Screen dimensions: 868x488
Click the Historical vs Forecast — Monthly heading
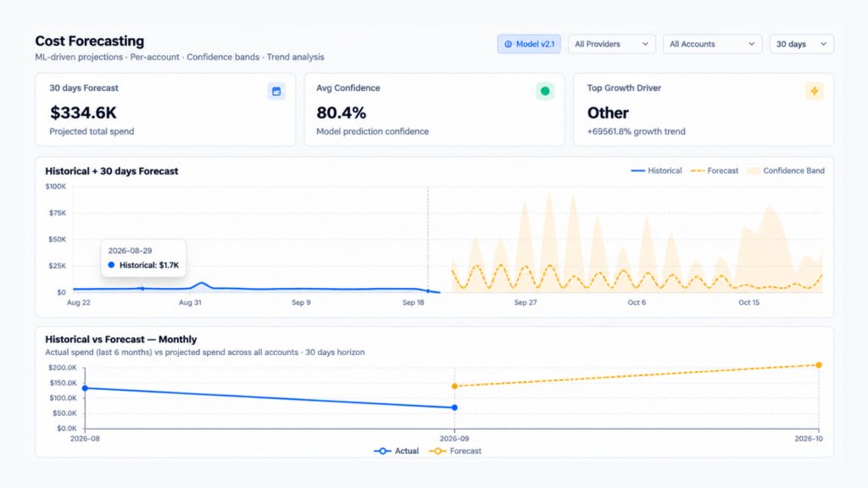[120, 340]
